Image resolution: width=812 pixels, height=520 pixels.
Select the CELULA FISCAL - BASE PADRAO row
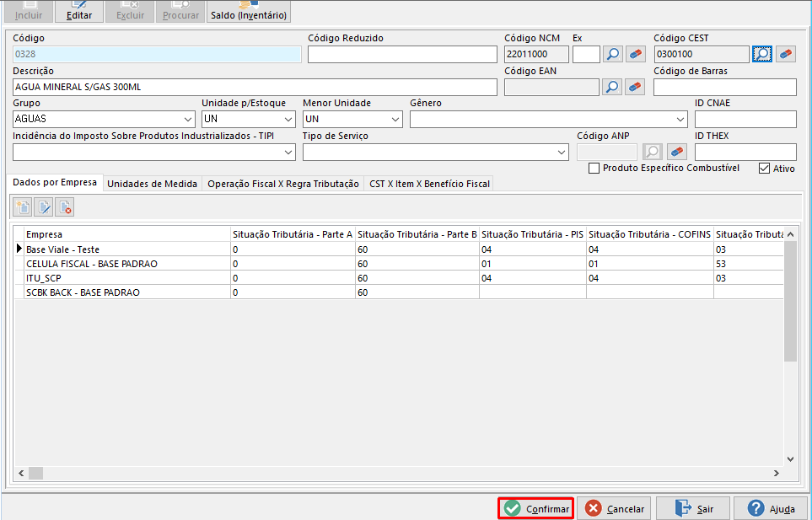tap(399, 263)
